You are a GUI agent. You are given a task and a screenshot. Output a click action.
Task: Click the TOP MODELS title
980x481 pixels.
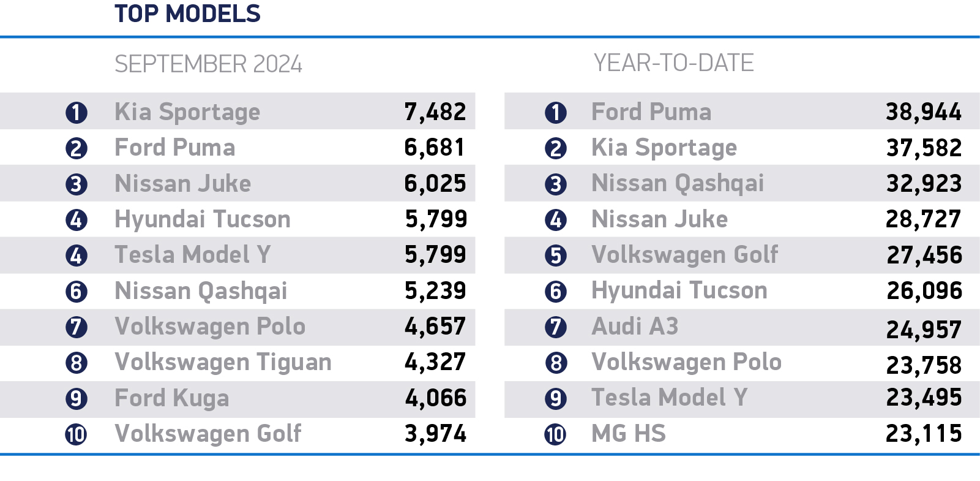click(187, 14)
